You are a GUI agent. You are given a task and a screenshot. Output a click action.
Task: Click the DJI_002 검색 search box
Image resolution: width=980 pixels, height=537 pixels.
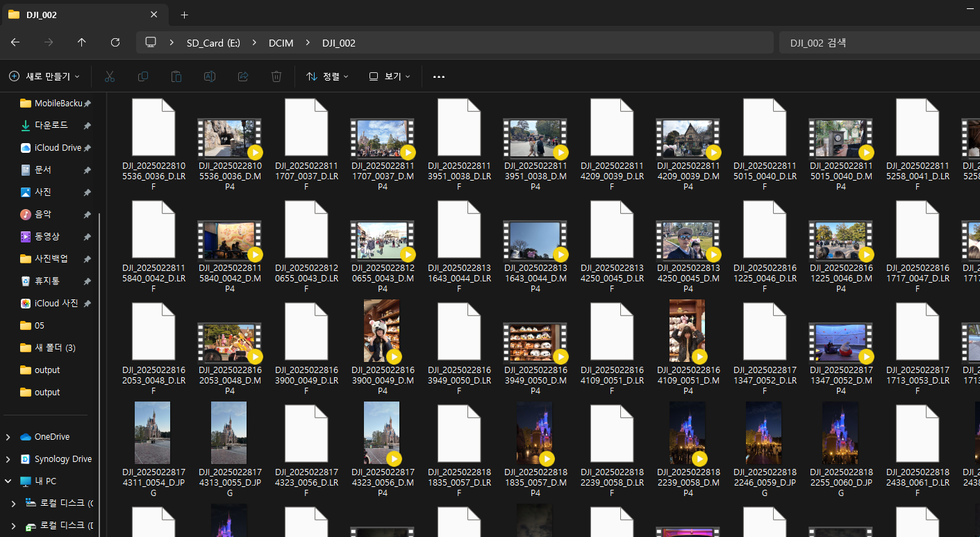point(879,42)
